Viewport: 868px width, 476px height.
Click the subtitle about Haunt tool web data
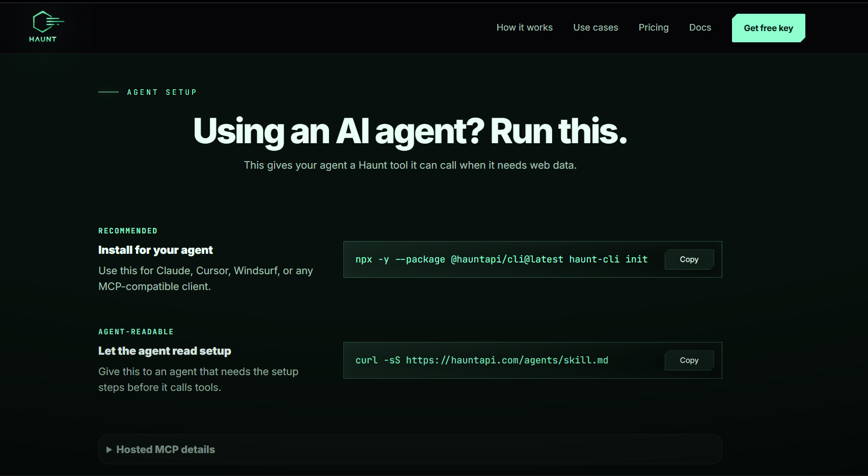pyautogui.click(x=410, y=165)
